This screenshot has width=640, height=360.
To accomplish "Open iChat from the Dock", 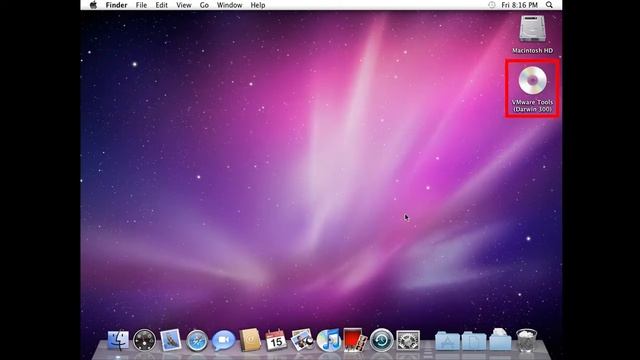I will tap(223, 340).
